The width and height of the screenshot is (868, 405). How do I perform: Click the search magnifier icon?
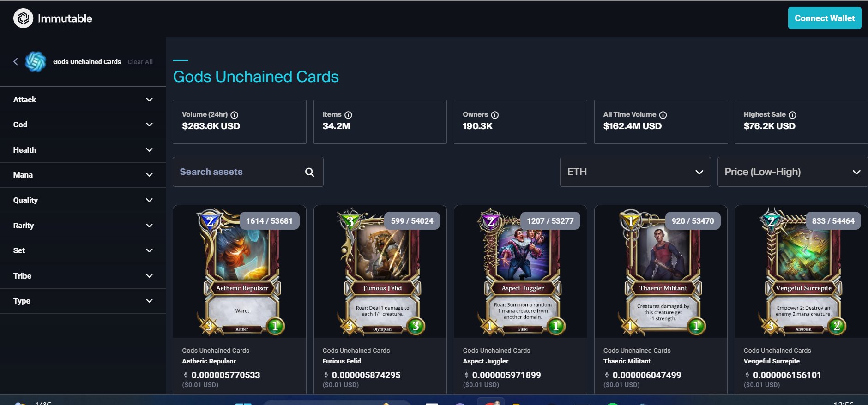[x=310, y=172]
